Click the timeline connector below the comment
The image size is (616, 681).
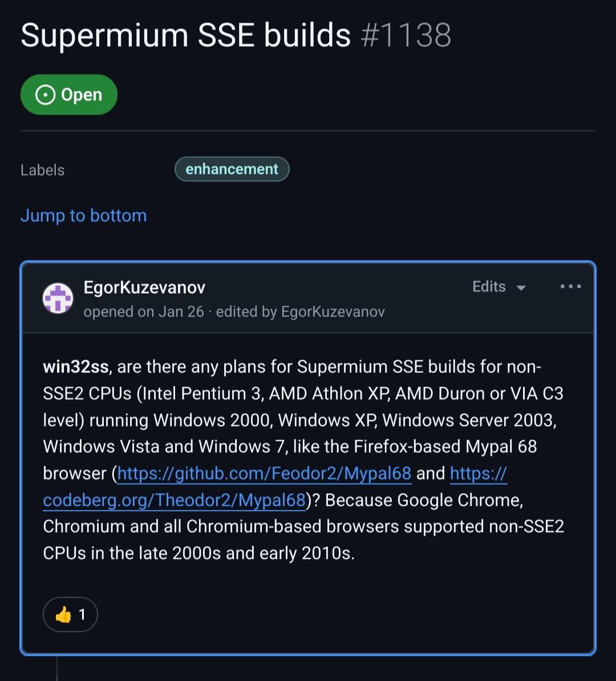pos(57,668)
